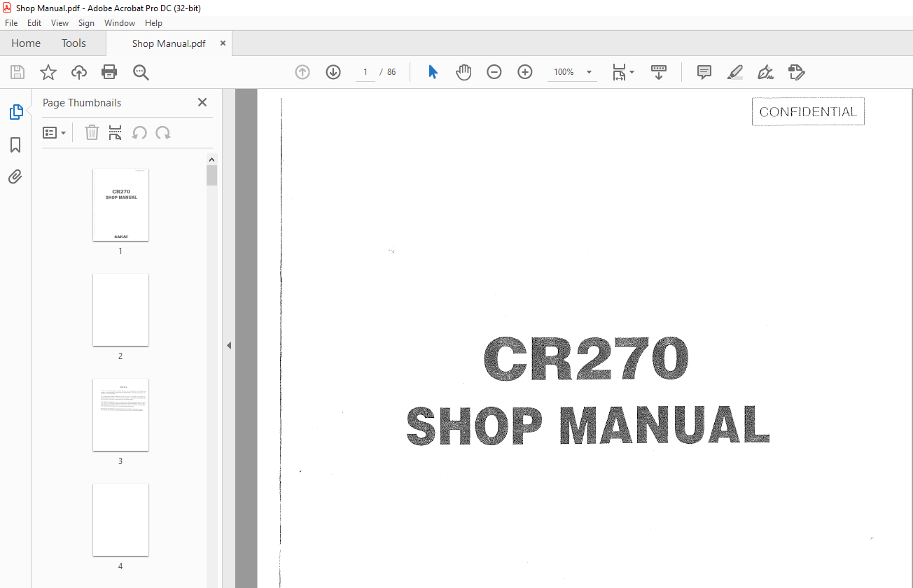
Task: Click the upload to cloud icon
Action: click(79, 72)
